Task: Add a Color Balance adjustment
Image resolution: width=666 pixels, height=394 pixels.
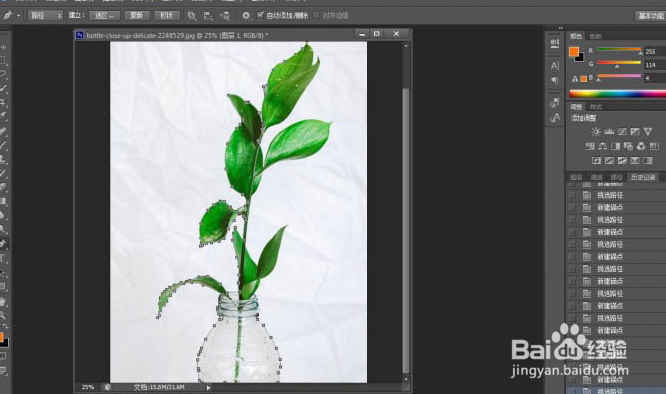Action: tap(602, 146)
